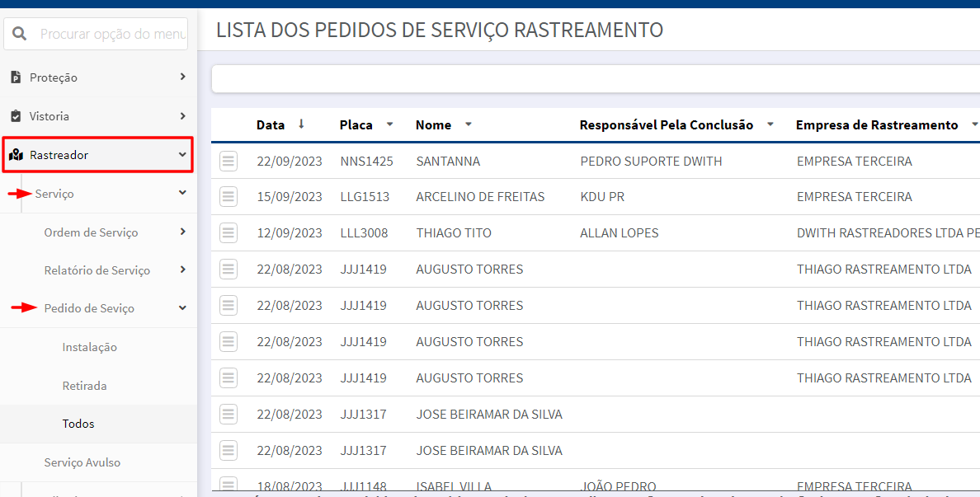Open Serviço Avulso menu link
The width and height of the screenshot is (980, 497).
point(82,462)
